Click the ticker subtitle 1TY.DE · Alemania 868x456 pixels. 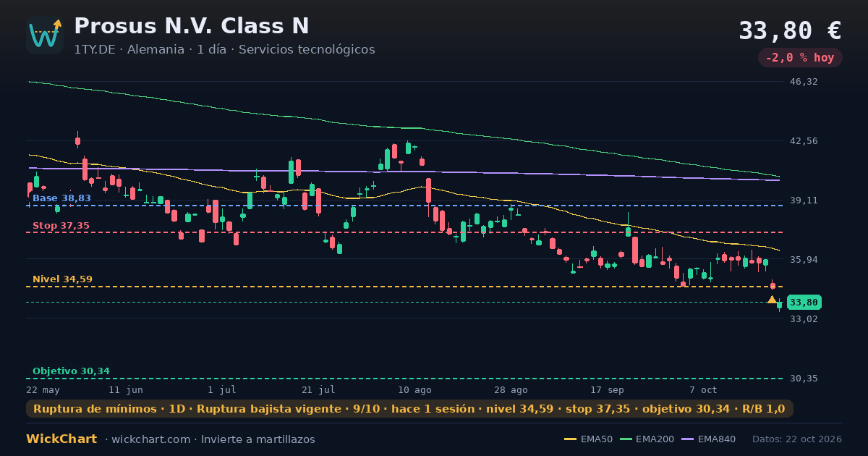pyautogui.click(x=129, y=50)
